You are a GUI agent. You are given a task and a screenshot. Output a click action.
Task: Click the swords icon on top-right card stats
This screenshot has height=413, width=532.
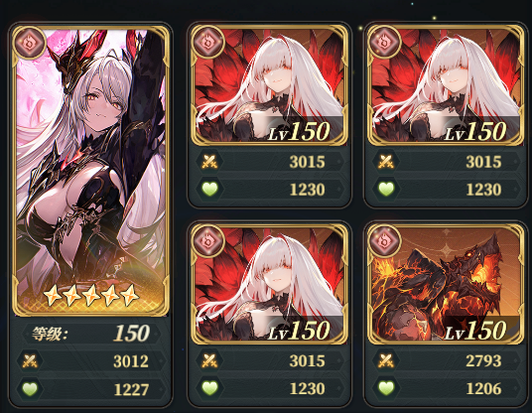coord(386,162)
